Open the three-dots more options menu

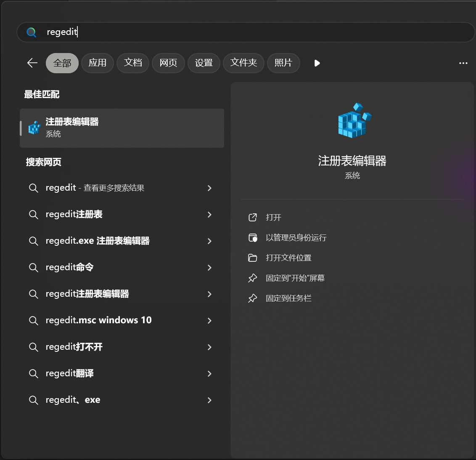coord(463,63)
